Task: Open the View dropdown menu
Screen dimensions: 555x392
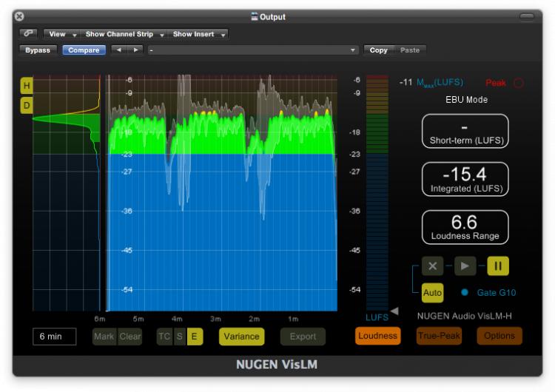Action: click(x=62, y=34)
